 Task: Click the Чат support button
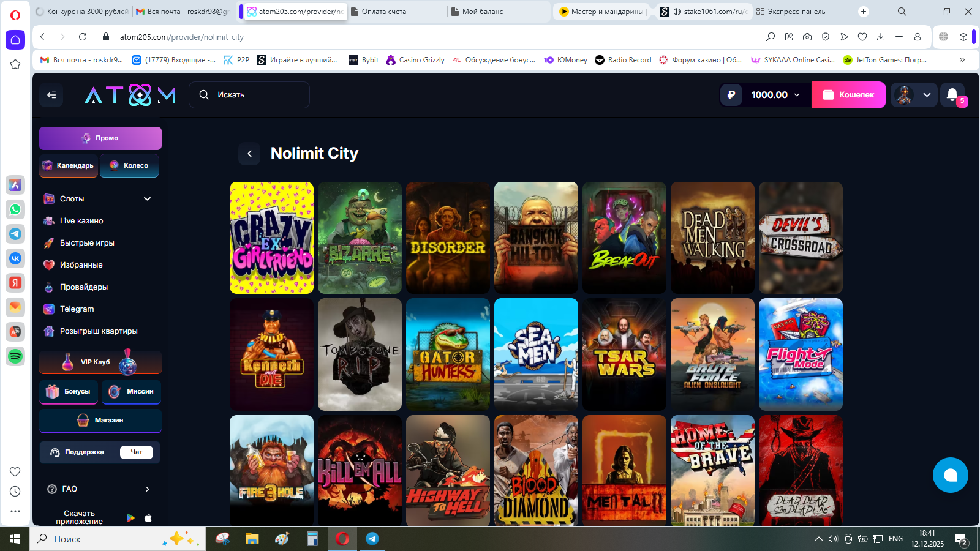(x=137, y=452)
